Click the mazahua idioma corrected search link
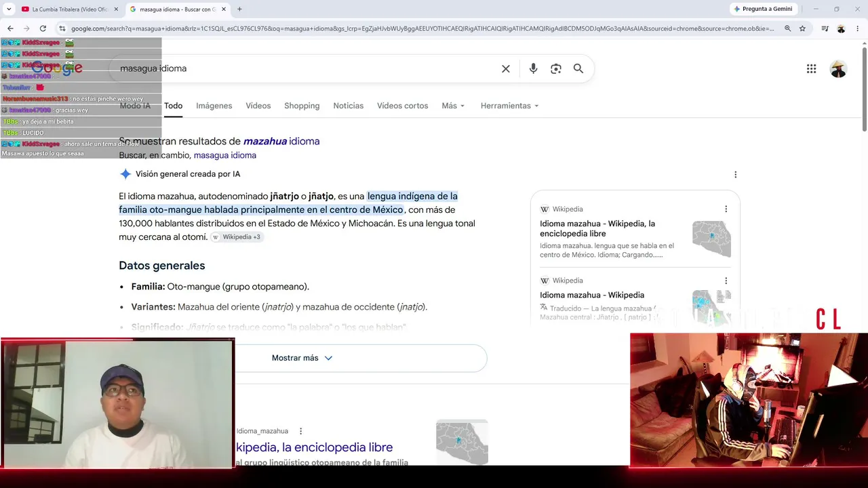Viewport: 868px width, 488px height. pos(281,141)
